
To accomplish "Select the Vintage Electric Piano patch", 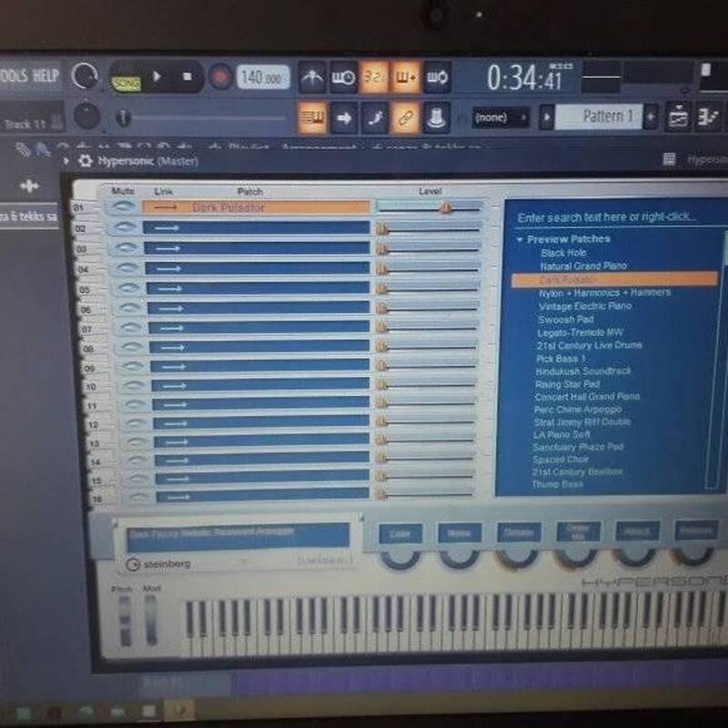I will 585,307.
